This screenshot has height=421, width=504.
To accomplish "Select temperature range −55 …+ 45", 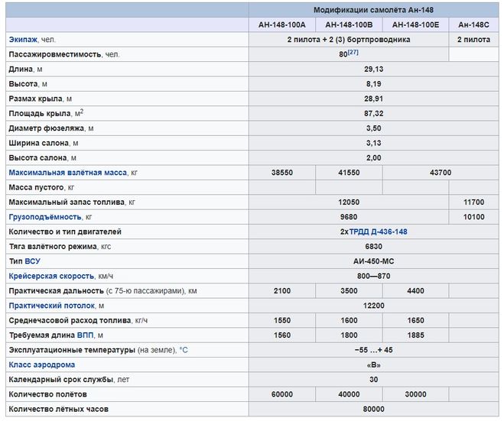I will [x=373, y=350].
